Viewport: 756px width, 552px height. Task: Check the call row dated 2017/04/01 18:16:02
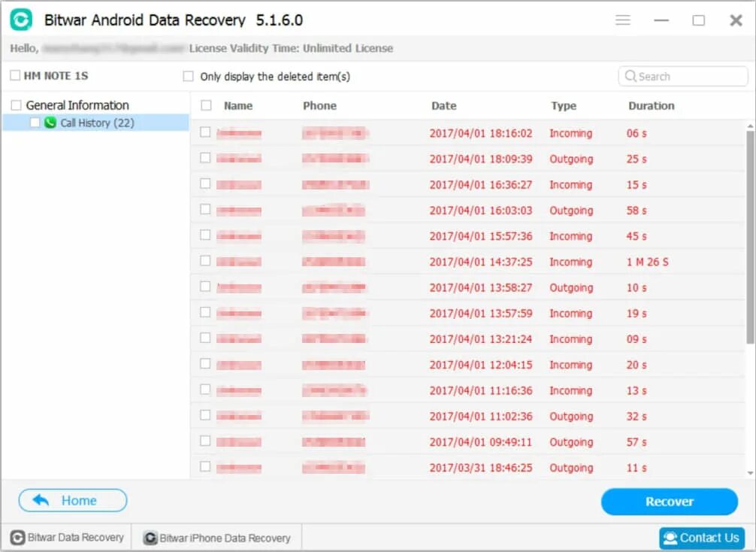pyautogui.click(x=205, y=132)
